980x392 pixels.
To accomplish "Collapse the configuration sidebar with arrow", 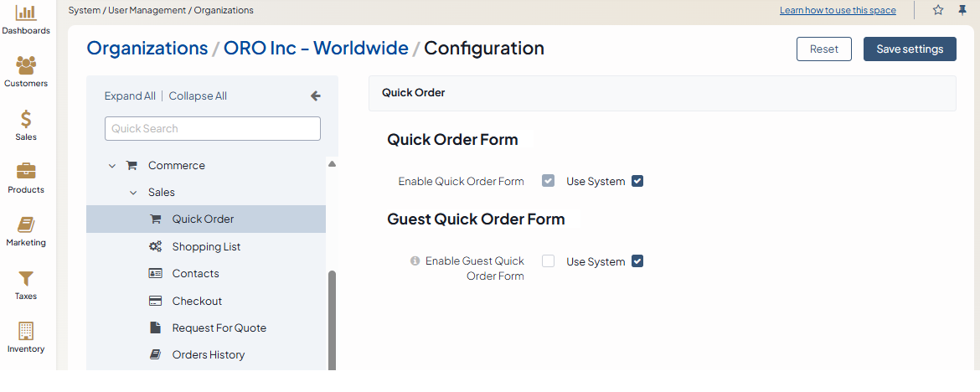I will [x=316, y=96].
